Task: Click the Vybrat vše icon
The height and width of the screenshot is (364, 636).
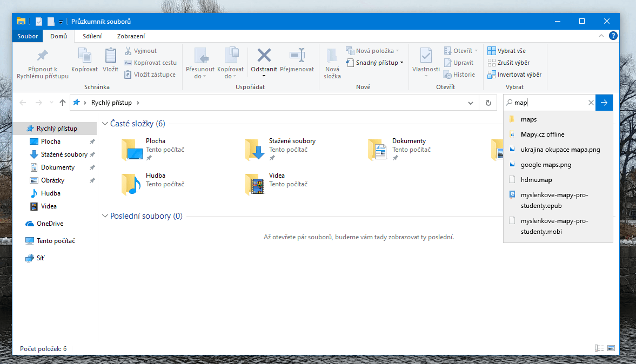Action: (x=493, y=50)
